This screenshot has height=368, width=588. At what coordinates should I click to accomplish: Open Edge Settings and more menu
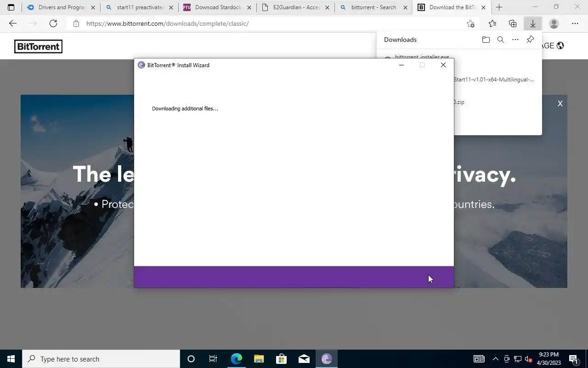tap(575, 23)
